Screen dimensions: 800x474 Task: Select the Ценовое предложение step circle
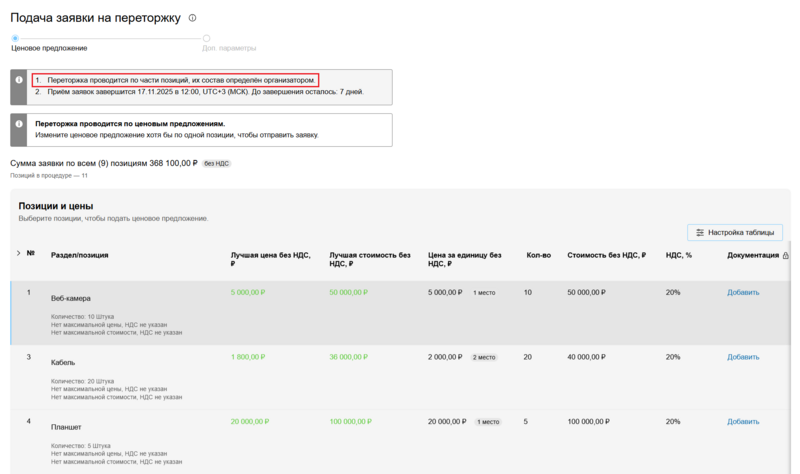pos(15,38)
